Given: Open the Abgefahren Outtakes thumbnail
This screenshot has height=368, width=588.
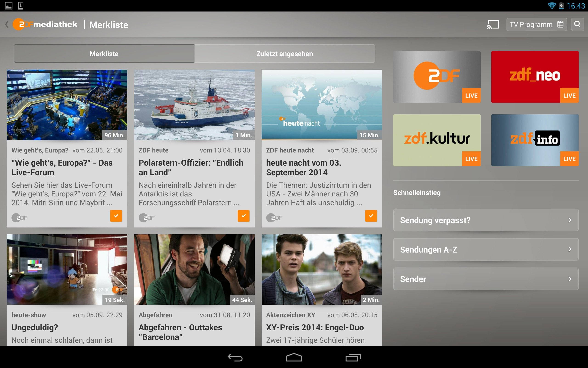Looking at the screenshot, I should [x=194, y=269].
